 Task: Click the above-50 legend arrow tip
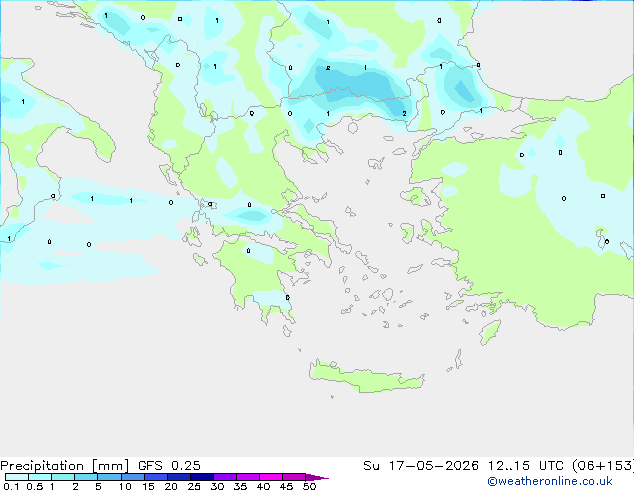pos(317,477)
